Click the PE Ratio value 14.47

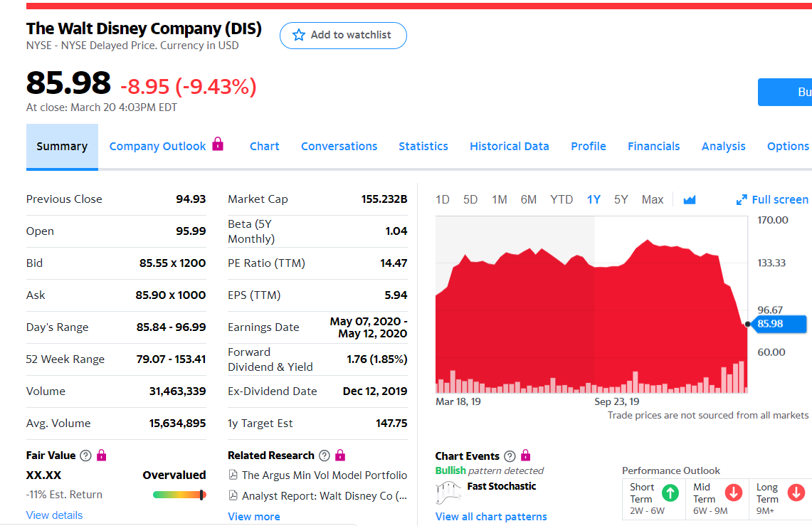(394, 263)
